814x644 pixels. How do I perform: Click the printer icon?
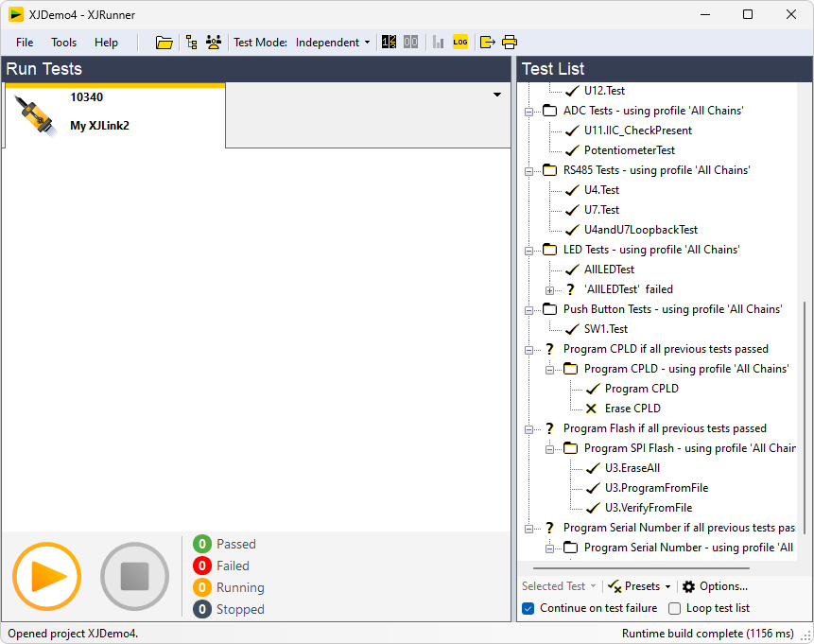(510, 43)
